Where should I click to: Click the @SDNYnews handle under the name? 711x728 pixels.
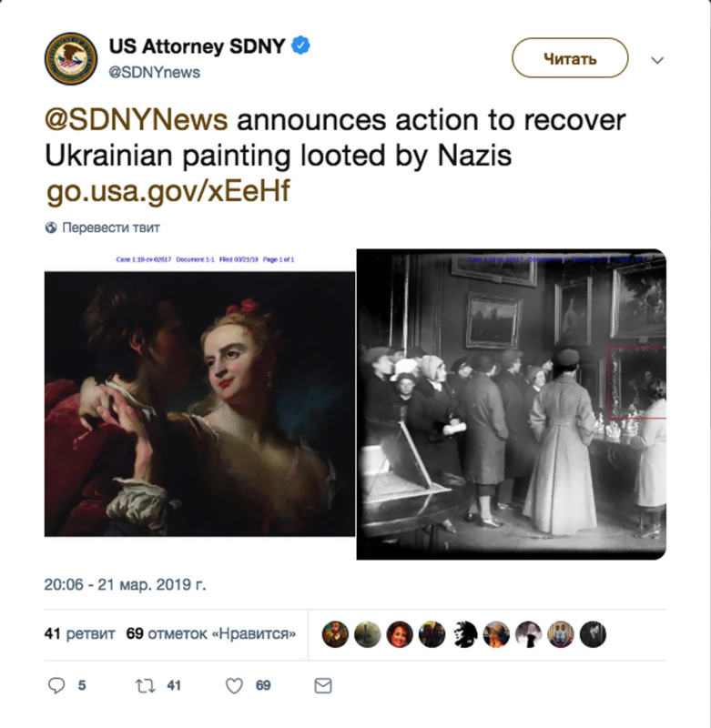[154, 73]
